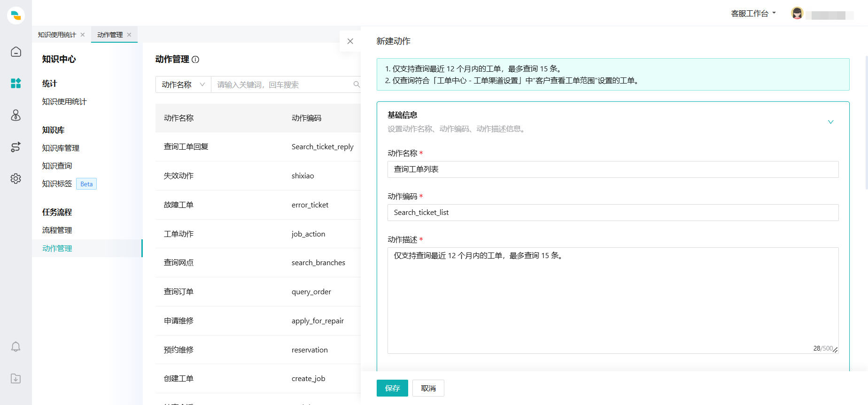Switch to the 知识使用统计 tab

(57, 35)
